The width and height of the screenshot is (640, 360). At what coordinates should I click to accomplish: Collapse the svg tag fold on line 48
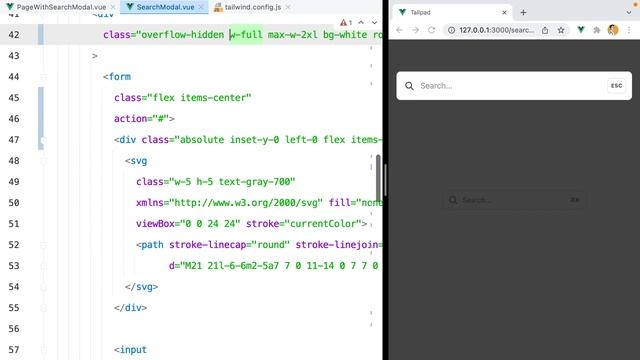tap(44, 161)
